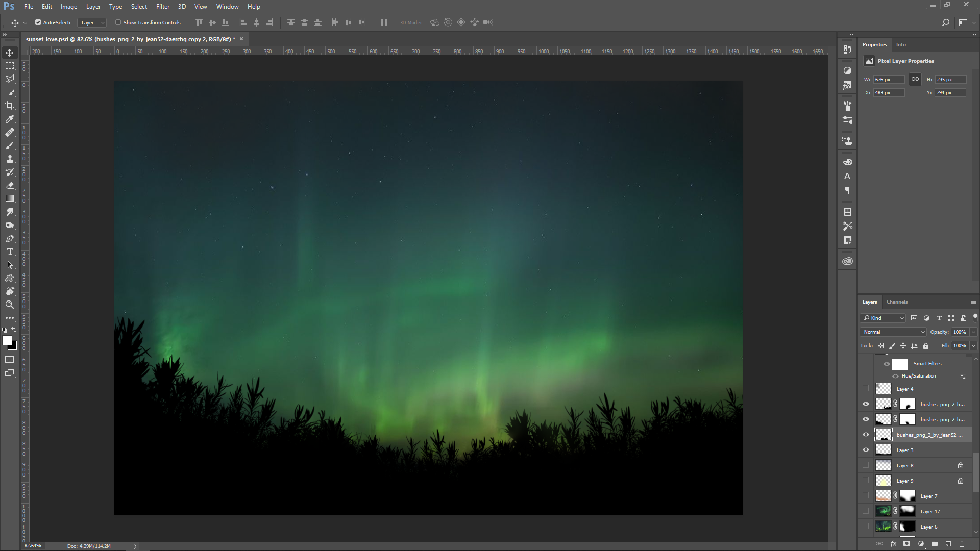Open Auto-Select Layer dropdown
Screen dimensions: 980x551
point(92,22)
